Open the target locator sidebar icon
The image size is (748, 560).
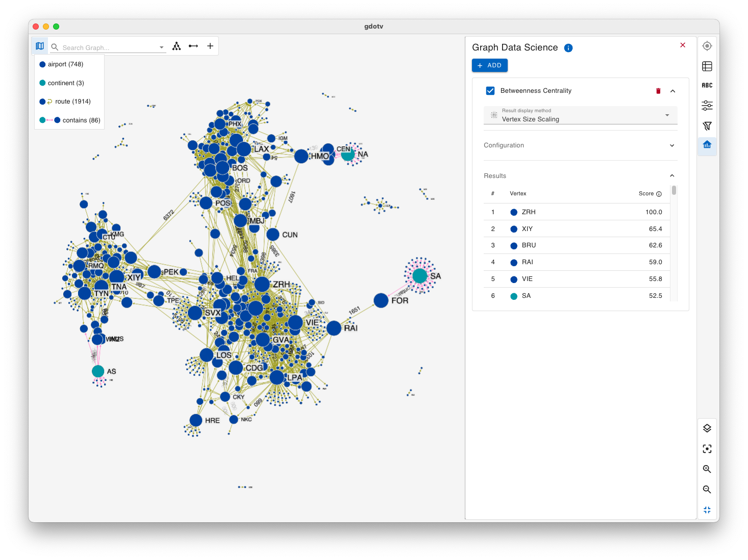point(707,46)
